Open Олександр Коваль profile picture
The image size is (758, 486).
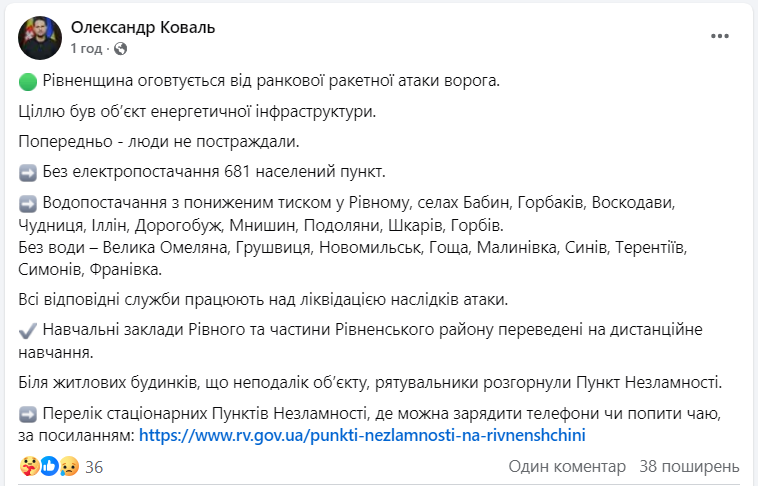pos(37,38)
